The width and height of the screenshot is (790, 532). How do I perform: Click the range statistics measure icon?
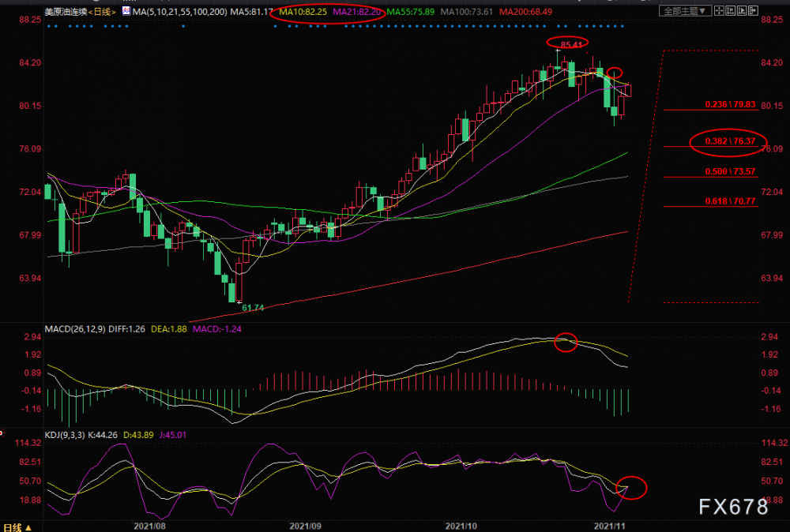(731, 10)
